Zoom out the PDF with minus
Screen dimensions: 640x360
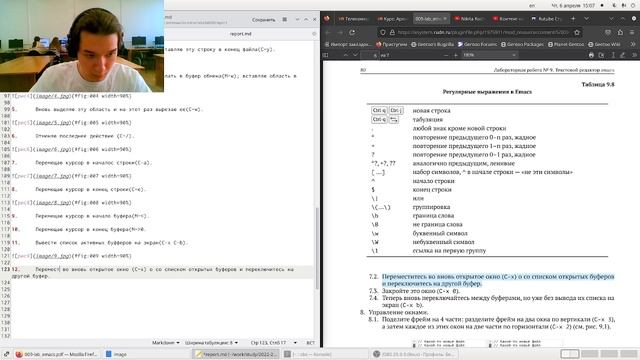446,55
